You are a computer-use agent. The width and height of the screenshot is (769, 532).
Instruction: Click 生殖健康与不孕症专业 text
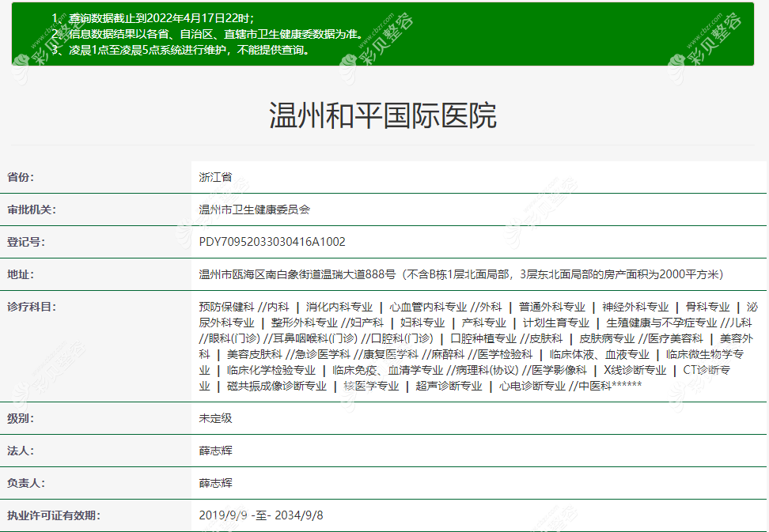coord(661,323)
